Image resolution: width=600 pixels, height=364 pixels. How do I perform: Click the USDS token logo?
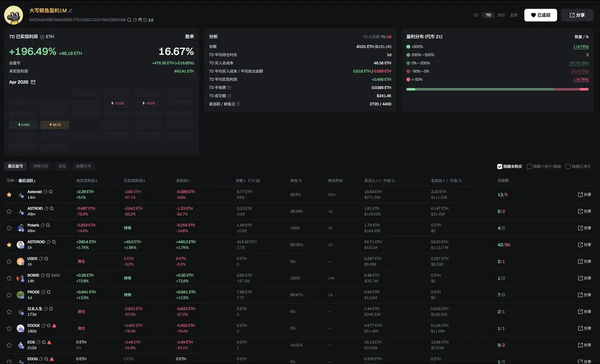(x=20, y=261)
